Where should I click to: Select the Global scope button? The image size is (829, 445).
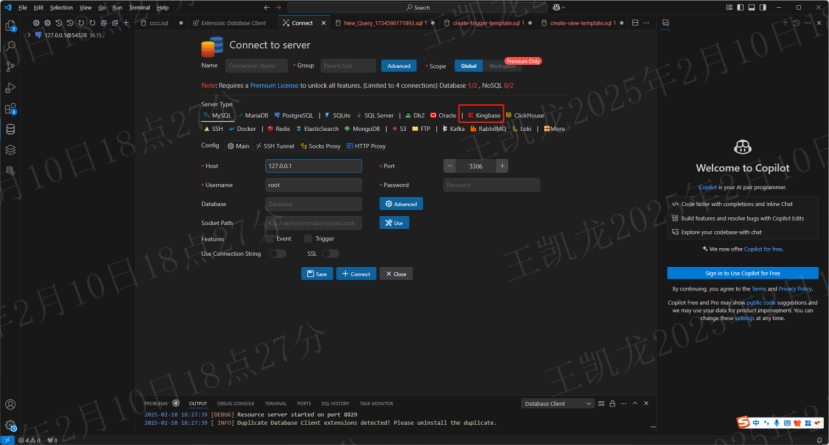[468, 66]
